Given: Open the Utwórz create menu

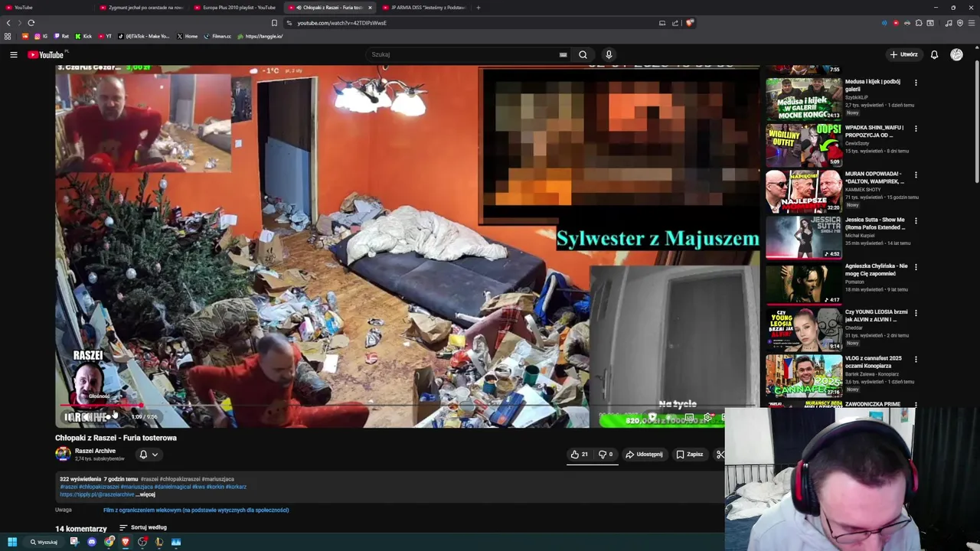Looking at the screenshot, I should 903,55.
